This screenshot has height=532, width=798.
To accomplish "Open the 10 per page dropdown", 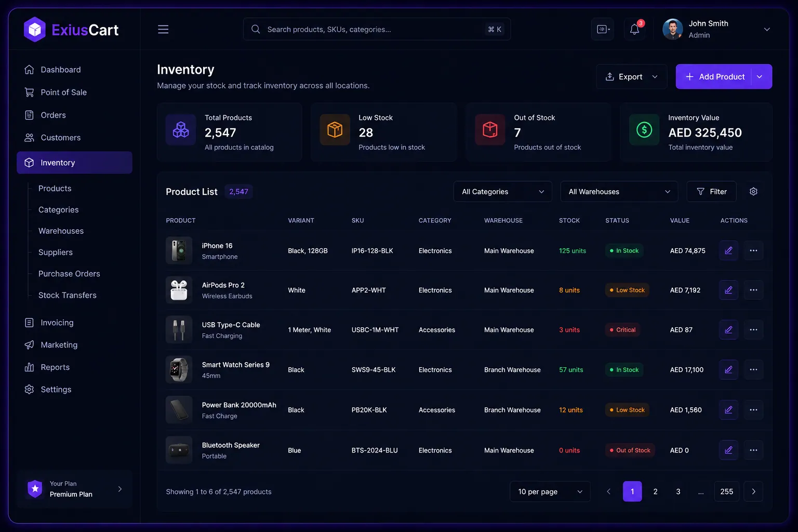I will (550, 491).
